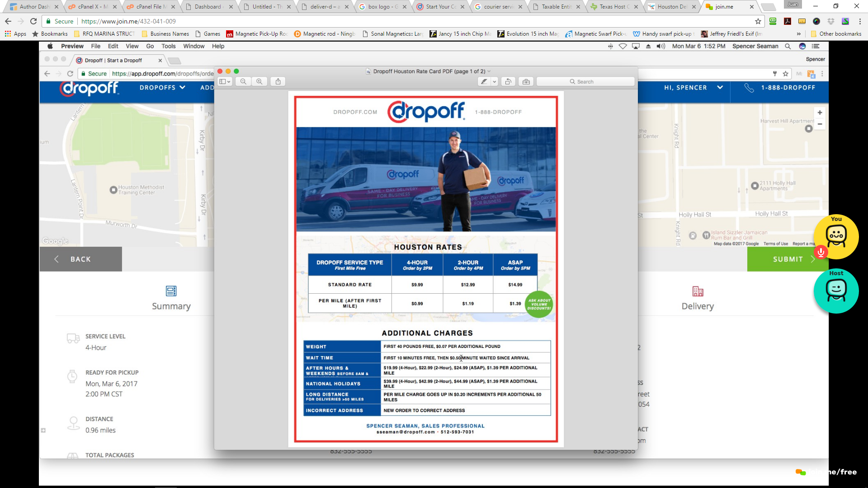Open the Business Names bookmark folder

[x=165, y=34]
